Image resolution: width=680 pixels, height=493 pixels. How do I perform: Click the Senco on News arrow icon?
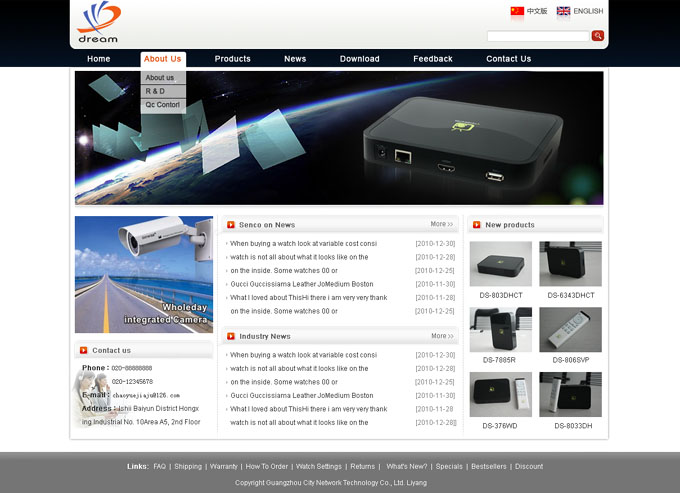[x=231, y=225]
